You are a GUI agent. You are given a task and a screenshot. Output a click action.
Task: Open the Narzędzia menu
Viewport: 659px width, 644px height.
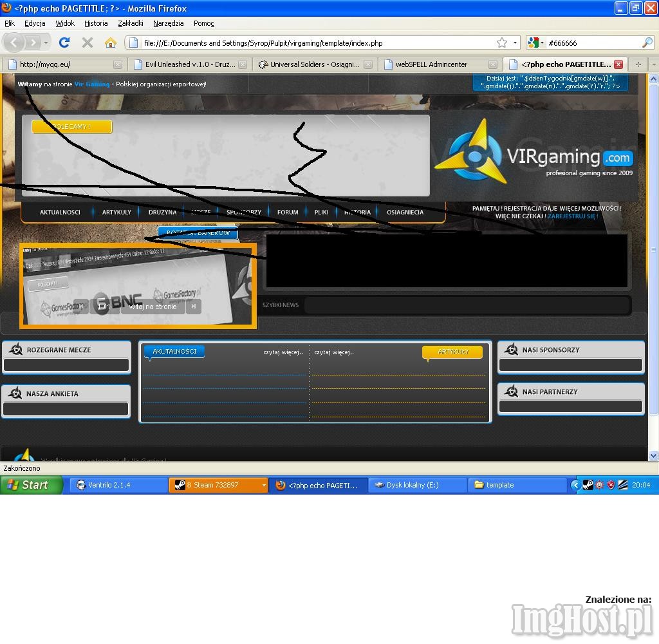pos(168,23)
